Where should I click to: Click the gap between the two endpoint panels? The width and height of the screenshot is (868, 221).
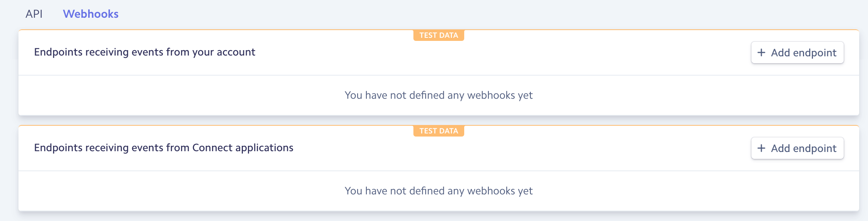point(438,120)
